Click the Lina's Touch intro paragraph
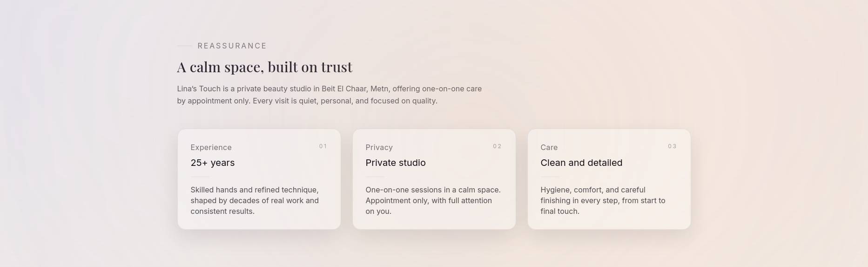This screenshot has width=868, height=267. click(x=329, y=89)
